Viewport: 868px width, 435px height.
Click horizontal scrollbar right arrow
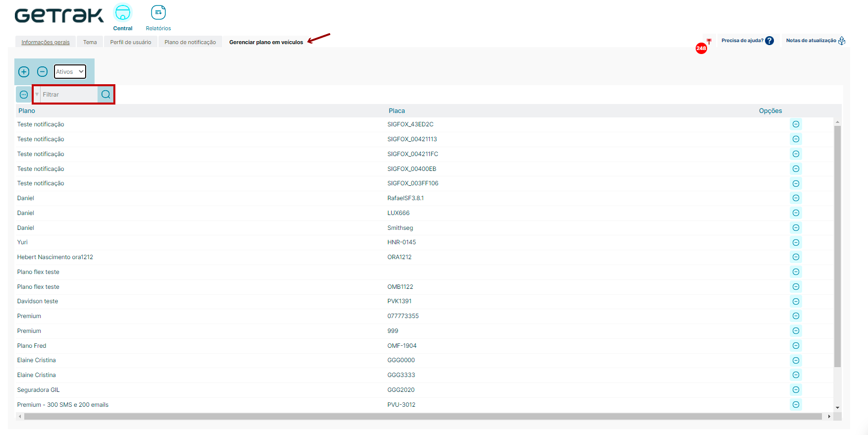tap(829, 417)
